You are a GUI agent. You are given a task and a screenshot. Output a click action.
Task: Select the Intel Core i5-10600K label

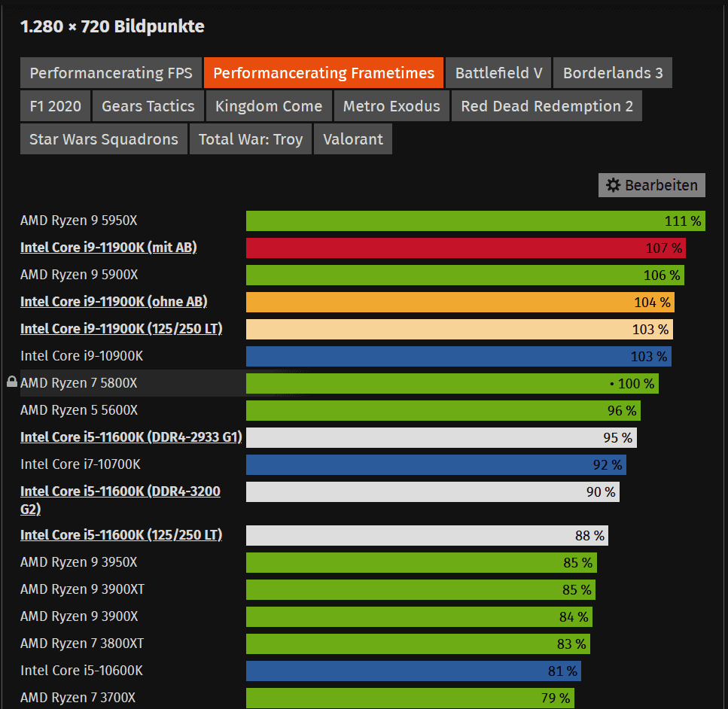pyautogui.click(x=82, y=671)
